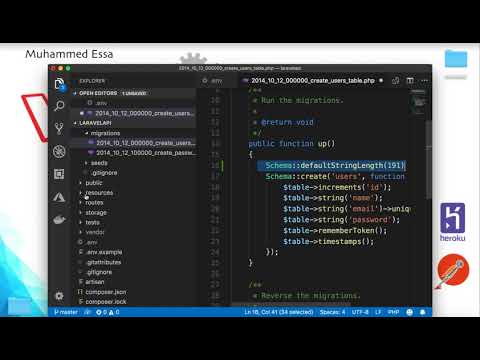The width and height of the screenshot is (480, 360).
Task: Collapse the Open Editors section
Action: click(x=133, y=93)
